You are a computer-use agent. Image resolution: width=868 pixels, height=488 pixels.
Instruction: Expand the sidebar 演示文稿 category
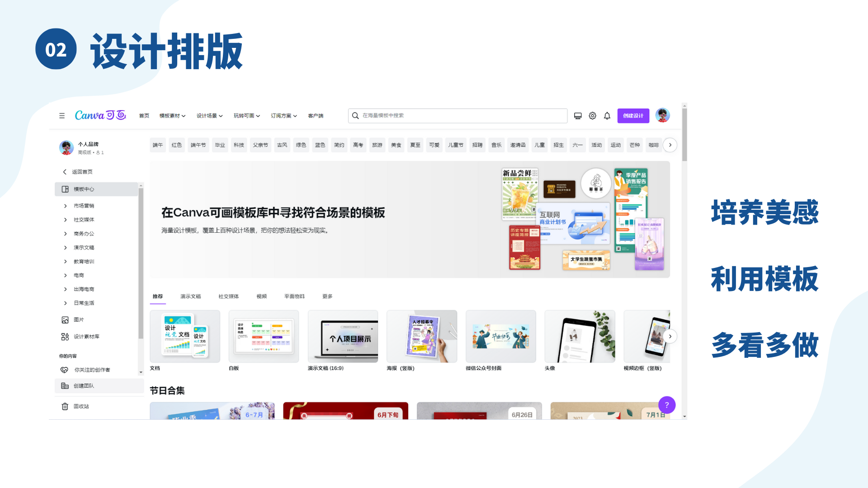65,248
